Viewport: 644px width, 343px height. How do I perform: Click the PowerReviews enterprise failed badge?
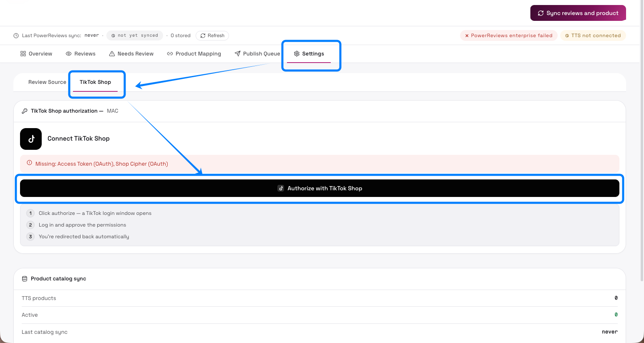coord(509,35)
